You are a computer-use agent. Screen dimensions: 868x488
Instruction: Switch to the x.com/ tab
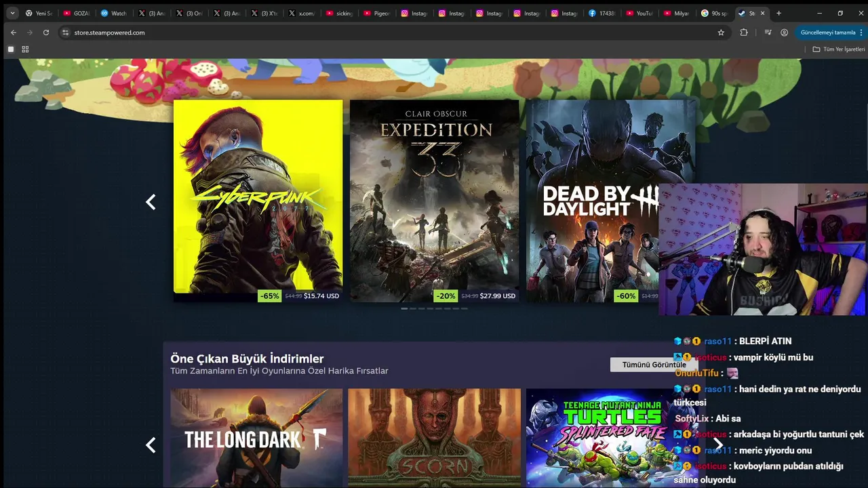click(x=301, y=13)
